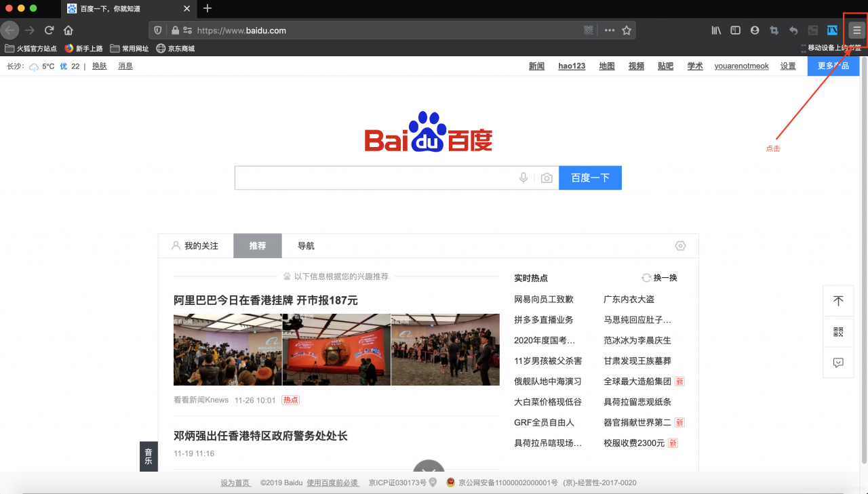
Task: Click the 设为首页 footer link
Action: (x=235, y=483)
